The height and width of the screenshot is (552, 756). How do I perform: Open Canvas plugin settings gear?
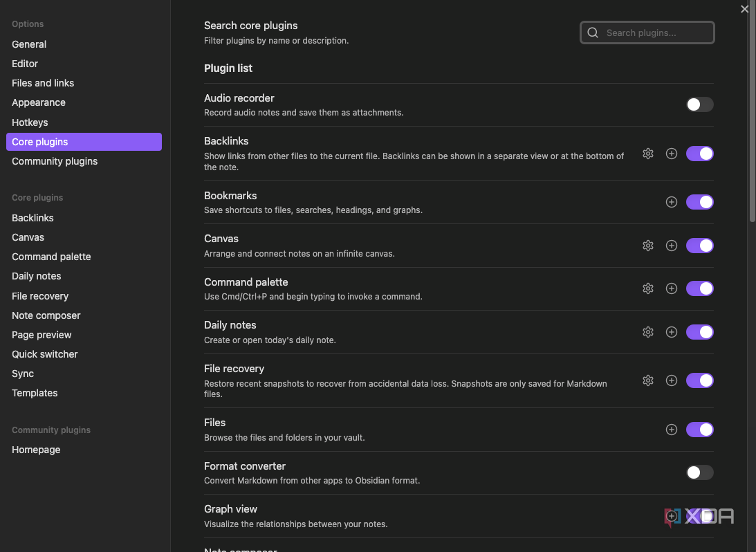(648, 246)
